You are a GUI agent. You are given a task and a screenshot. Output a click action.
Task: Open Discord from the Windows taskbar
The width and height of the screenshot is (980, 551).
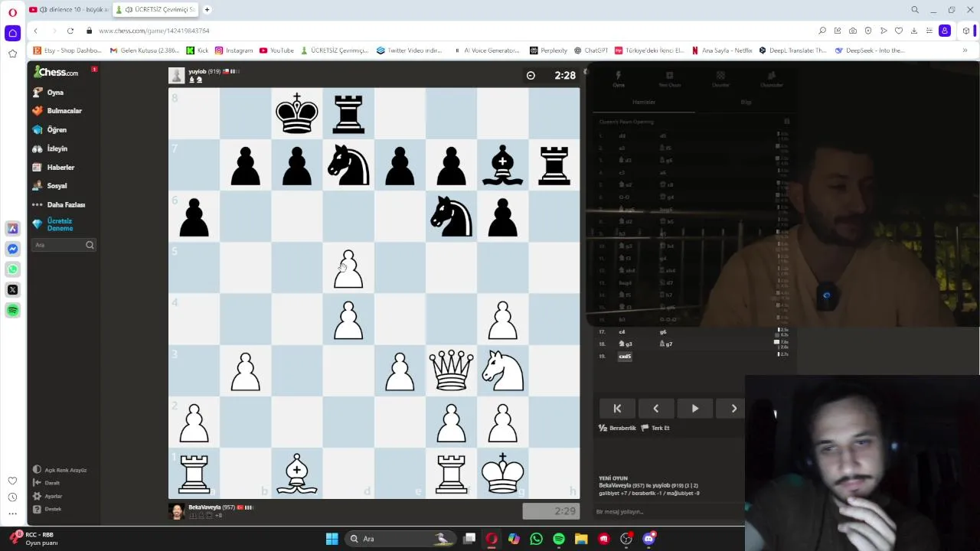point(649,539)
